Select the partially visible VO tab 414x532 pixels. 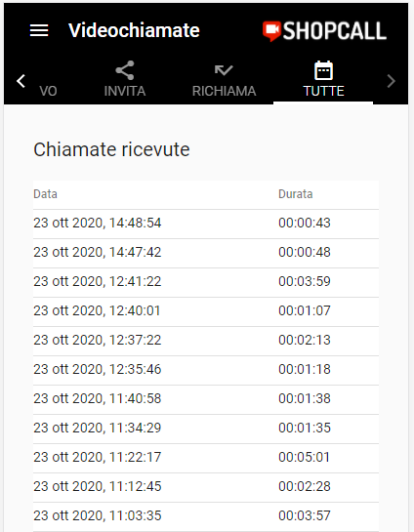pyautogui.click(x=48, y=91)
